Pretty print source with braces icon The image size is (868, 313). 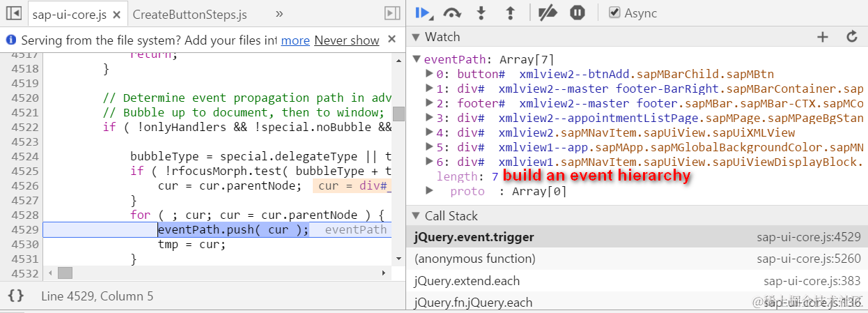click(x=16, y=296)
